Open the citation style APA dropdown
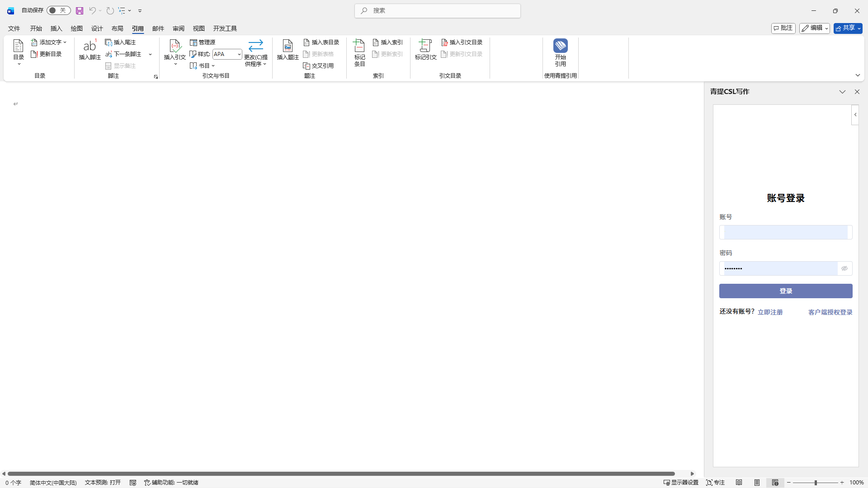 pos(239,54)
